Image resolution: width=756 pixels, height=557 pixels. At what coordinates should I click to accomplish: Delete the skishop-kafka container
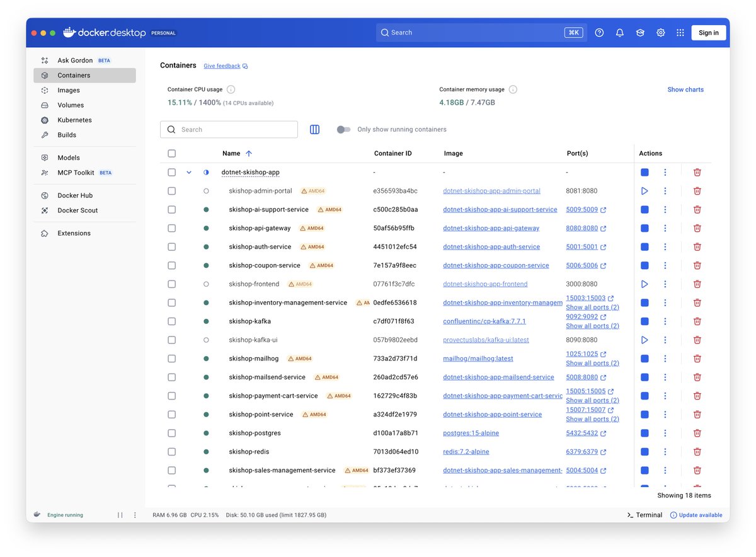click(697, 321)
